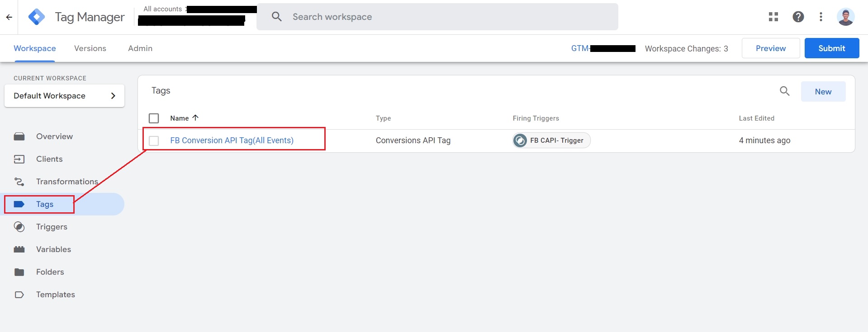Click Workspace Changes: 3

coord(687,49)
